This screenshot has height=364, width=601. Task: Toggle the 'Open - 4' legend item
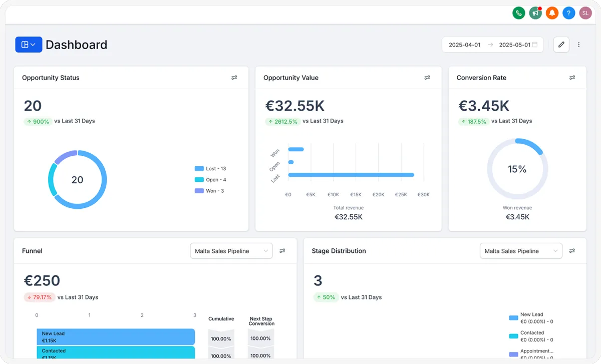210,180
